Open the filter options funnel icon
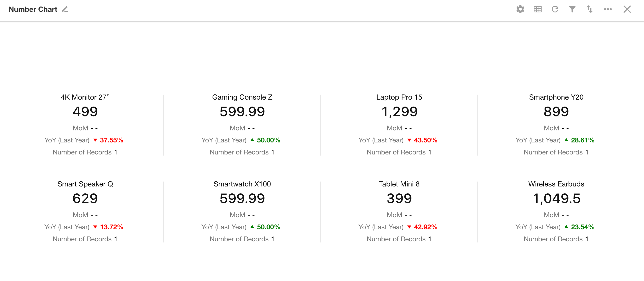Image resolution: width=644 pixels, height=281 pixels. point(572,9)
